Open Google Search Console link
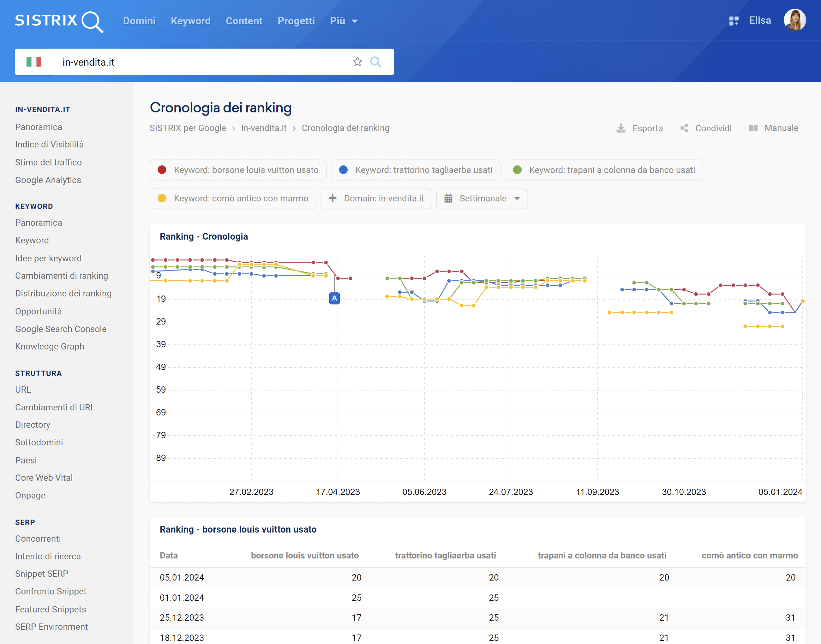Screen dimensions: 821x644 click(x=61, y=329)
